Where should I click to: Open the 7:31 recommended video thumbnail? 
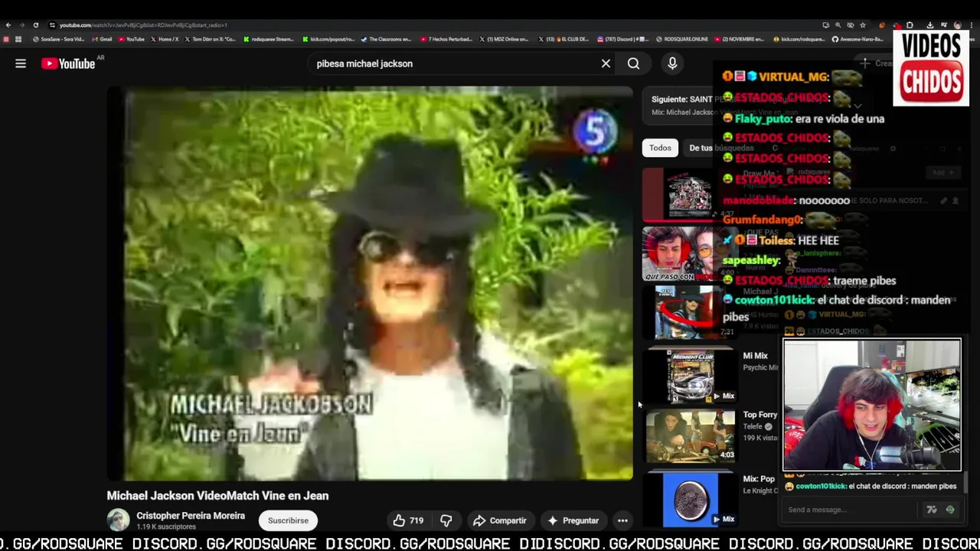tap(688, 311)
